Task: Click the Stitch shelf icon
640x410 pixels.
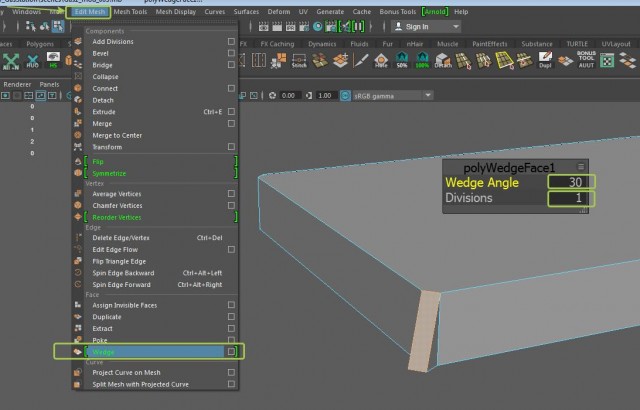Action: [x=299, y=60]
